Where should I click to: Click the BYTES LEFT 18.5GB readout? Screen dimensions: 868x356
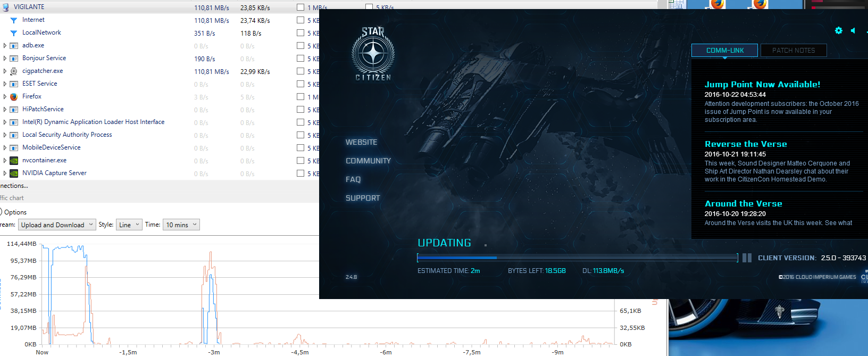pyautogui.click(x=537, y=271)
